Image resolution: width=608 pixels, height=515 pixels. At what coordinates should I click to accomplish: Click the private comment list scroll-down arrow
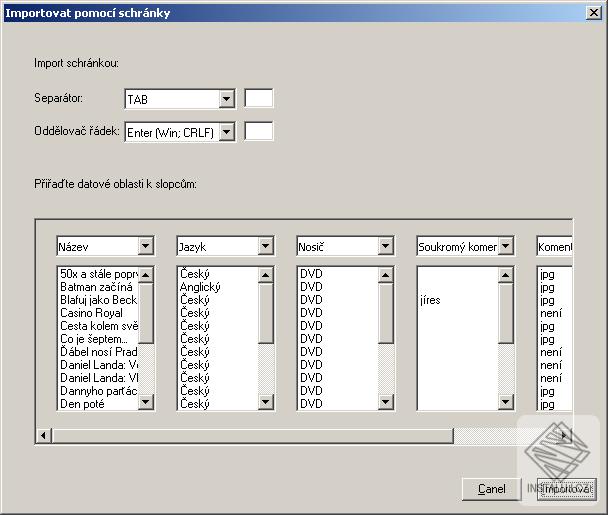click(506, 401)
